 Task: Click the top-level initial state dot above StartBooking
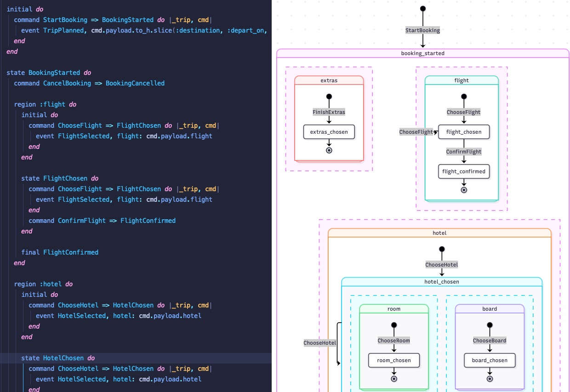(422, 9)
